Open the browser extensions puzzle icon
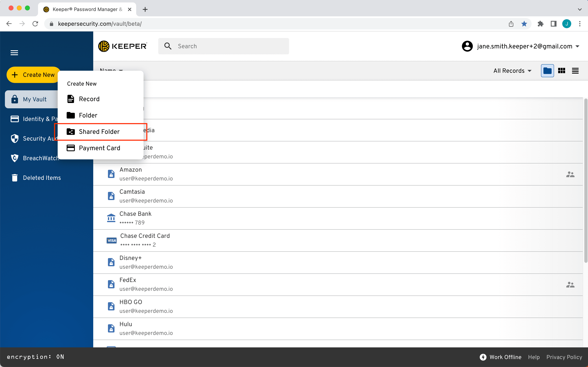The height and width of the screenshot is (367, 588). [x=540, y=23]
